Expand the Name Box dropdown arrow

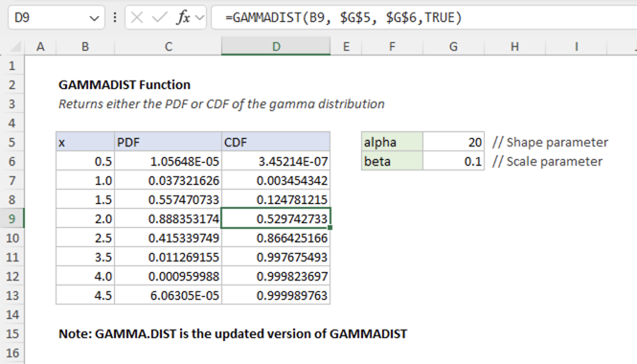(x=94, y=18)
